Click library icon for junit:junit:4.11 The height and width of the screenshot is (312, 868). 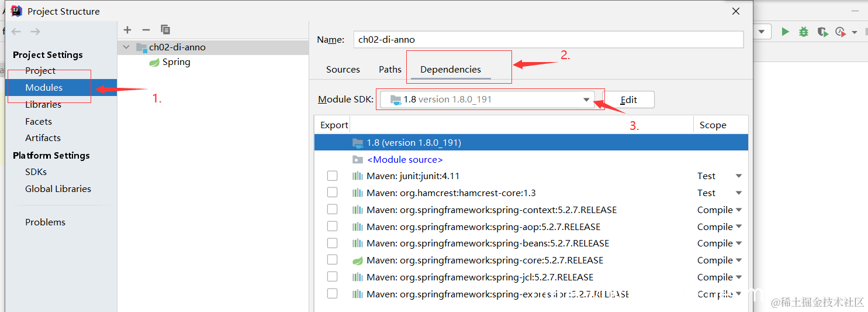click(358, 176)
